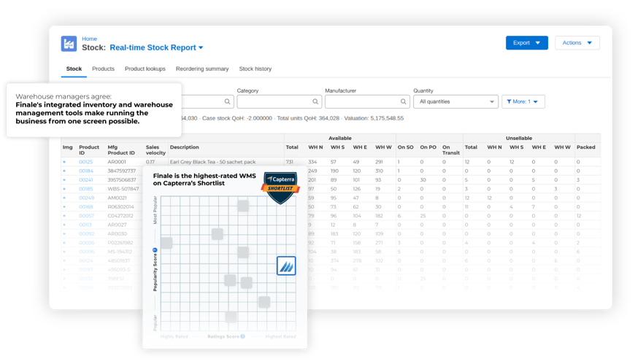Click the Earl Grey Black Tea description cell
Image resolution: width=638 pixels, height=364 pixels.
pos(213,162)
